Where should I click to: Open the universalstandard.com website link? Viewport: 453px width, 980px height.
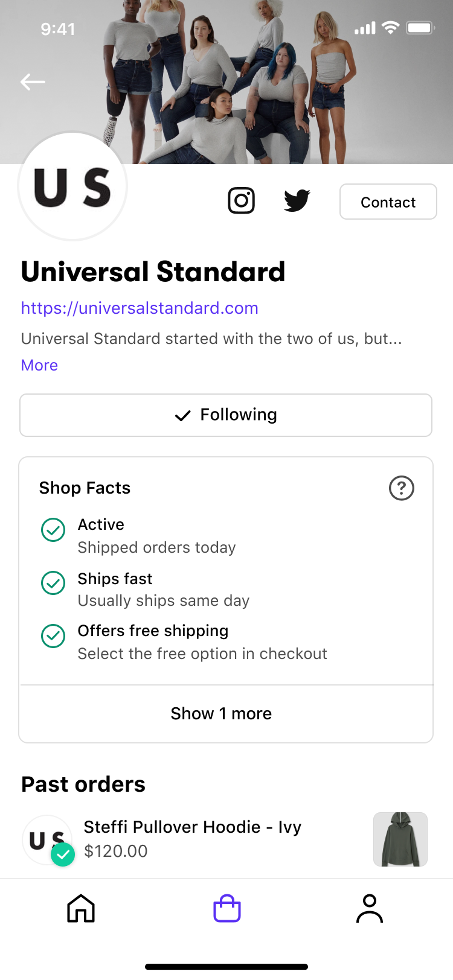coord(140,308)
